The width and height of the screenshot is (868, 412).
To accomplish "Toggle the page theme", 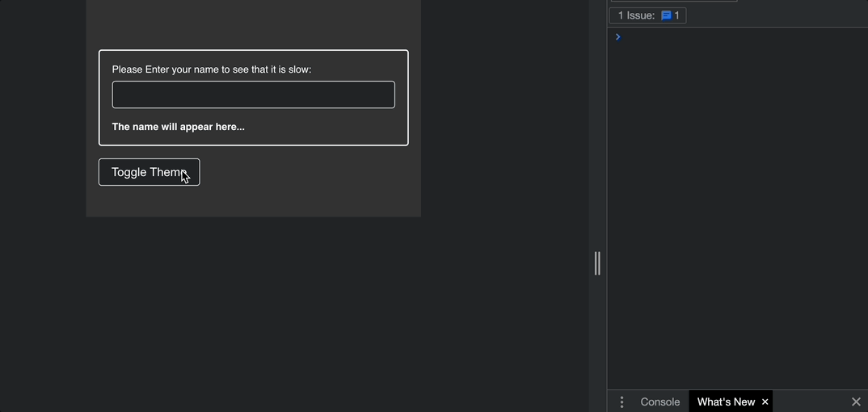I will [149, 172].
